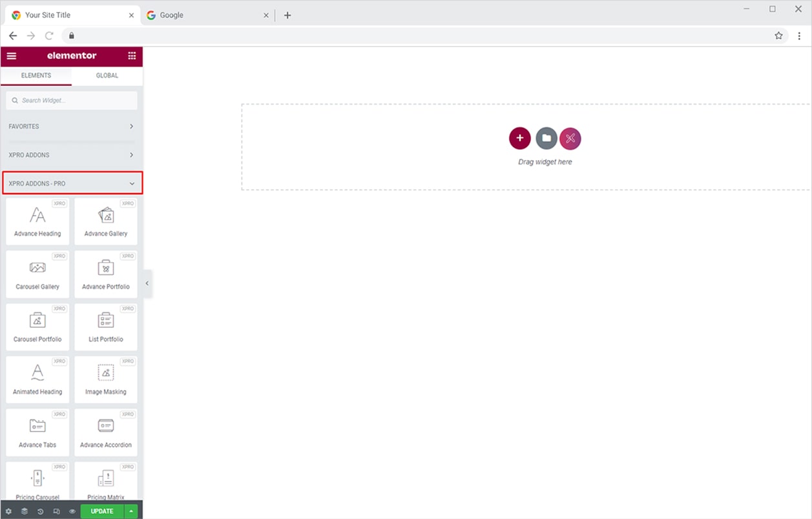The height and width of the screenshot is (519, 812).
Task: Expand the Xpro Addons section
Action: (72, 155)
